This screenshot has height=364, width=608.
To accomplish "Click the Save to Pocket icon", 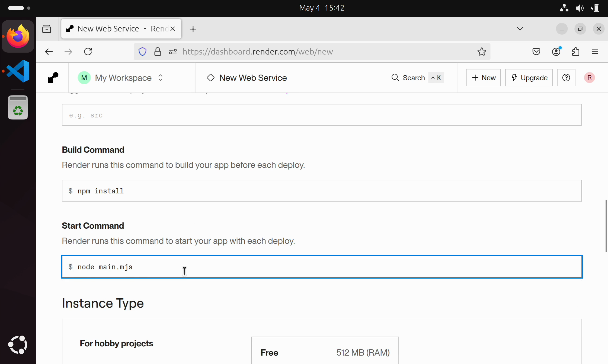I will pos(536,52).
